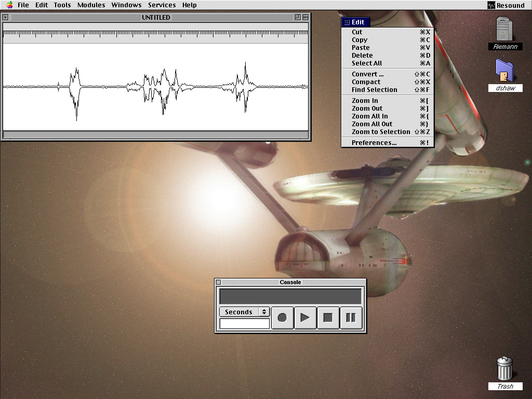Pause playback in the Console window
This screenshot has height=399, width=532.
(x=351, y=317)
